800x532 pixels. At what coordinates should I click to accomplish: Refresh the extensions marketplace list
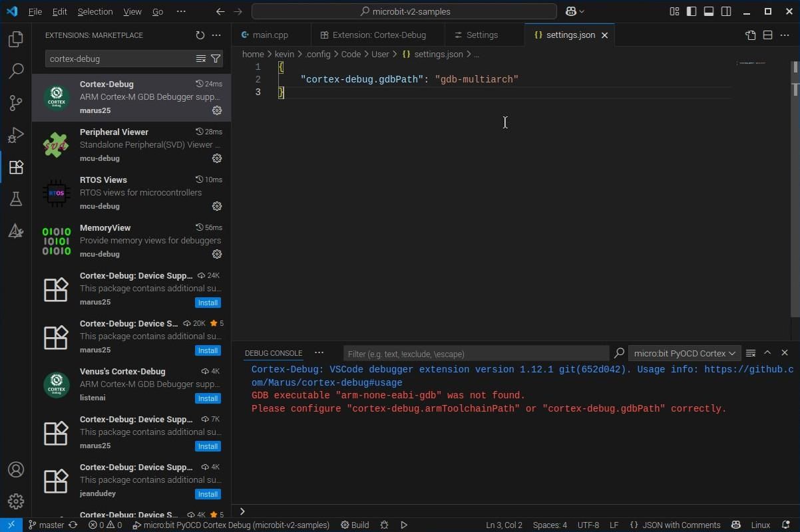pyautogui.click(x=200, y=35)
